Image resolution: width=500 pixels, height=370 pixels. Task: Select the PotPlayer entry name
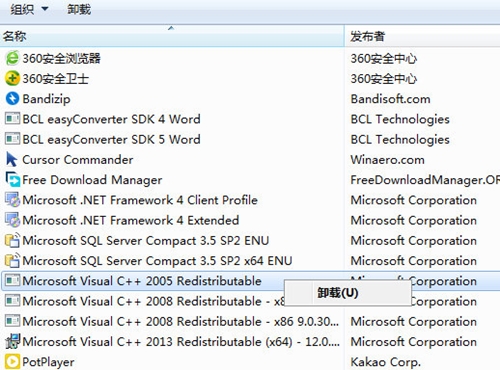pos(48,362)
